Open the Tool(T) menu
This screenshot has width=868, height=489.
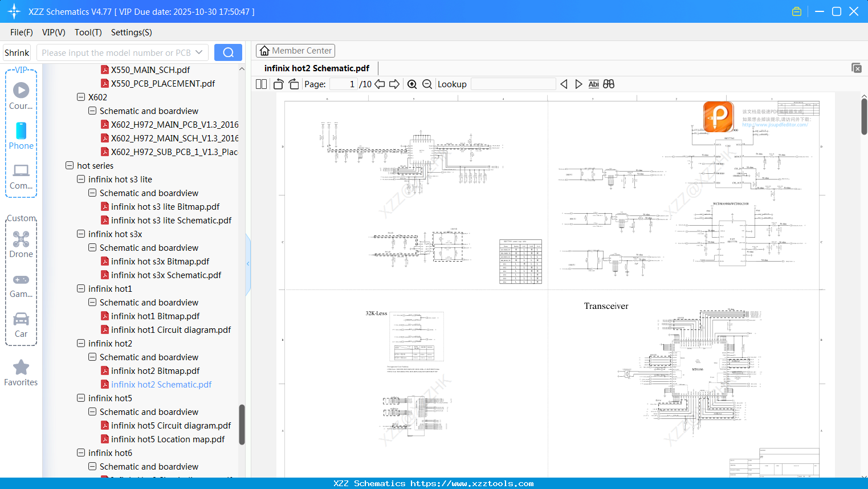88,32
